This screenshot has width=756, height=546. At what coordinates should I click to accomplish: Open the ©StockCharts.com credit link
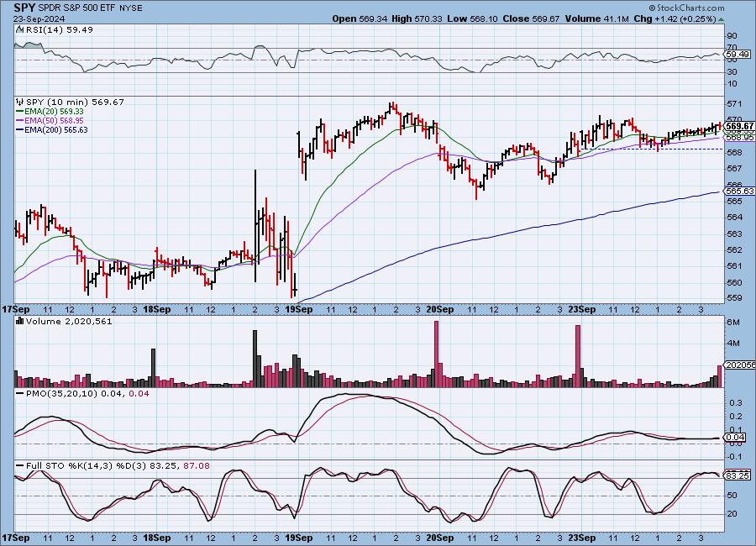pyautogui.click(x=686, y=8)
